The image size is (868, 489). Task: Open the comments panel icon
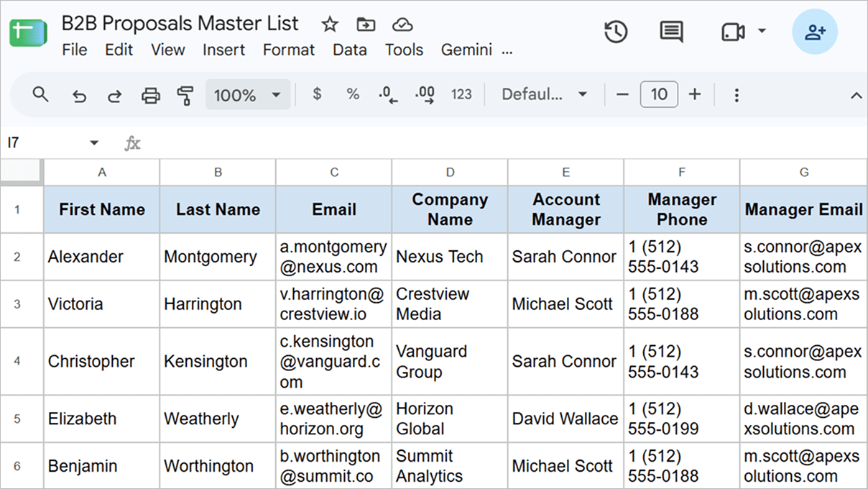(x=671, y=32)
